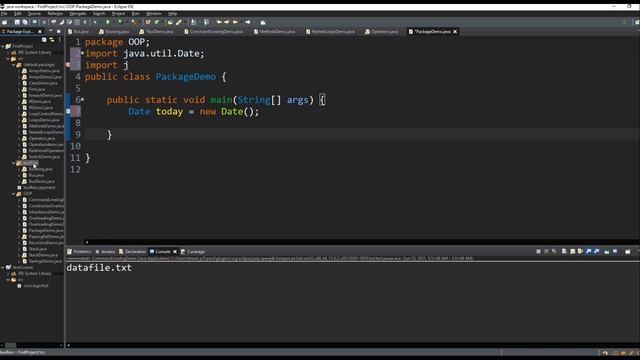The width and height of the screenshot is (640, 360).
Task: Click Remove All Terminated Launches in Console
Action: (554, 251)
